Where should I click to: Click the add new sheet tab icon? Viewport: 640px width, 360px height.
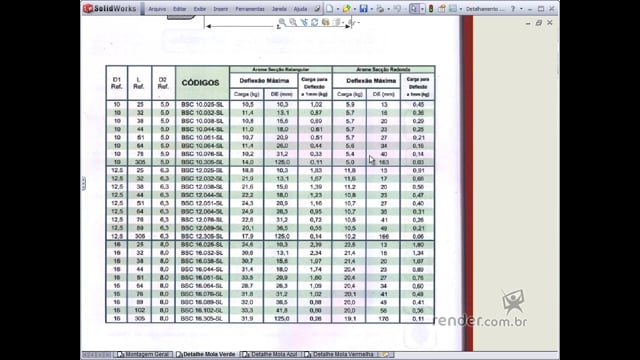pos(384,354)
